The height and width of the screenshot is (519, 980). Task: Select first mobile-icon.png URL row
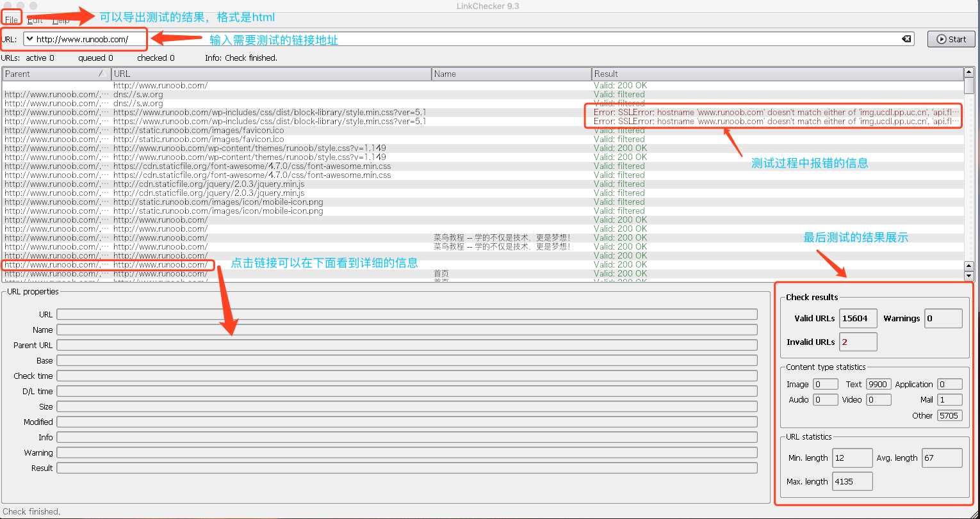(483, 202)
